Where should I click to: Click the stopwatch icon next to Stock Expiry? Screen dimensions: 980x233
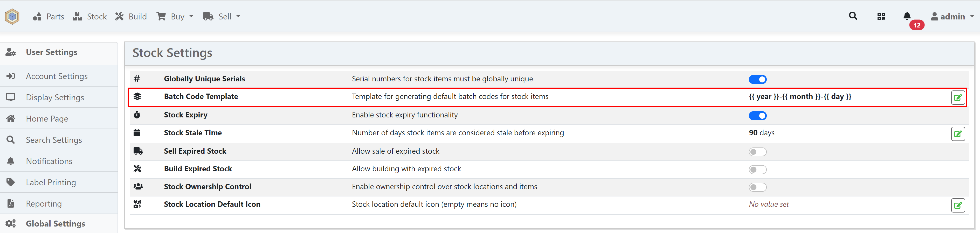137,114
